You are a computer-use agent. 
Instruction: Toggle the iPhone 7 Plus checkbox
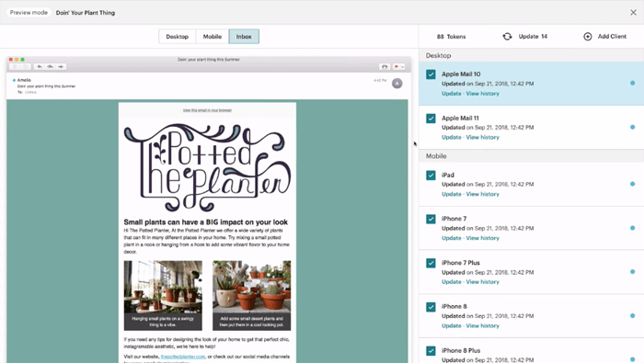coord(431,263)
